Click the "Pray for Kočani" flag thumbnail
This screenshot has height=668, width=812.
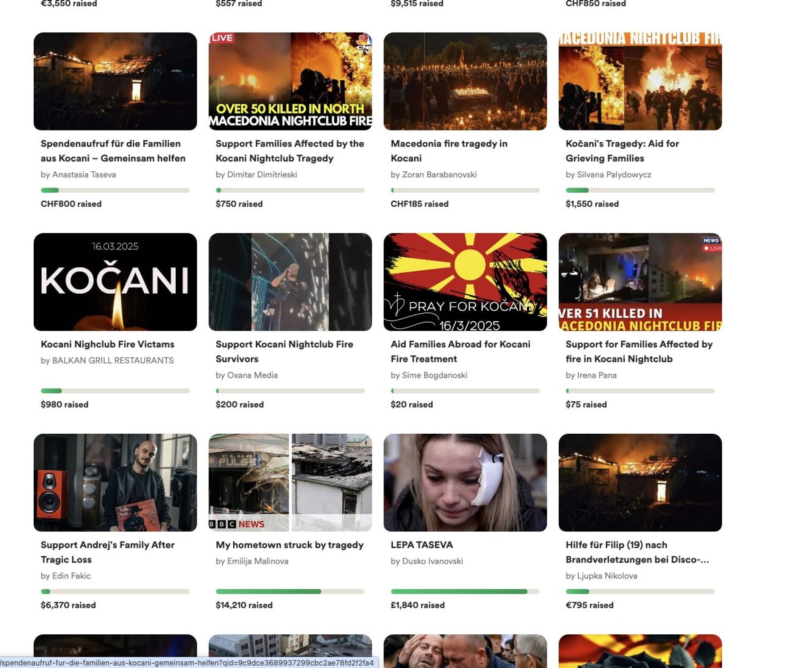point(464,282)
